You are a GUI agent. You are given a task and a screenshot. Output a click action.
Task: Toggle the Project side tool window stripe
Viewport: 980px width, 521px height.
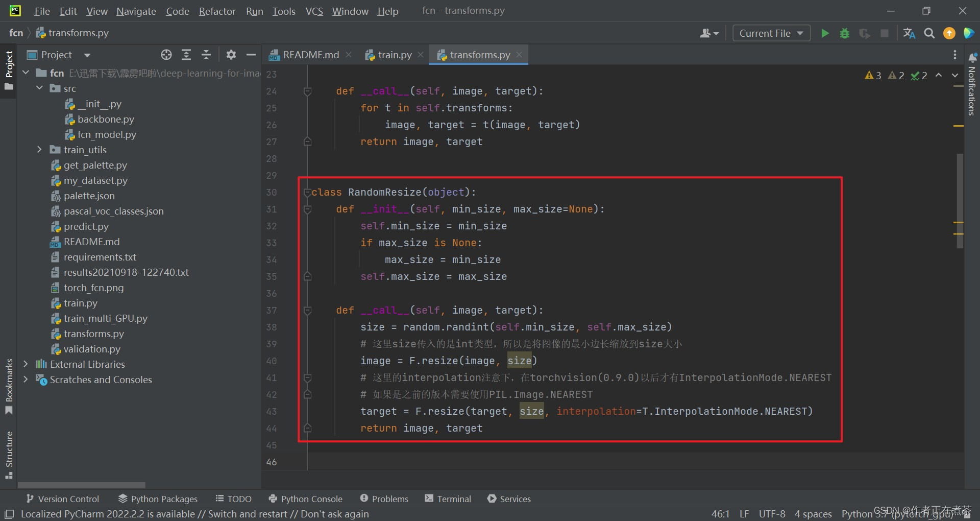(x=9, y=70)
